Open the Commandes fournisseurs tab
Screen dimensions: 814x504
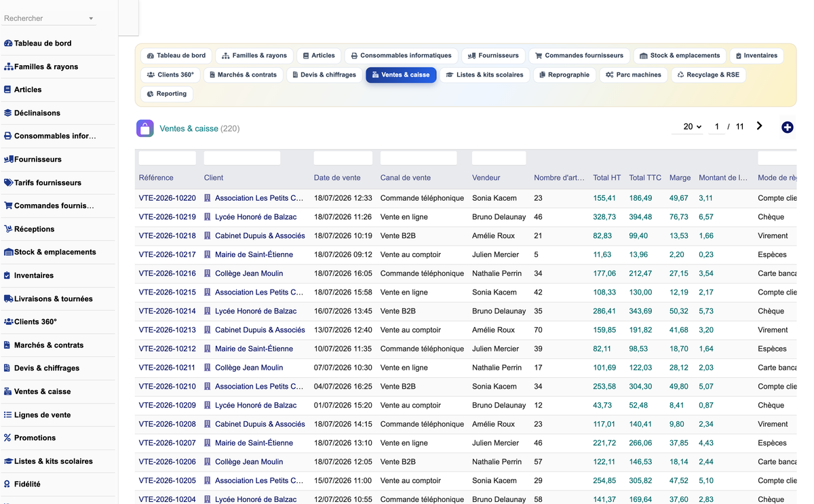pyautogui.click(x=579, y=56)
